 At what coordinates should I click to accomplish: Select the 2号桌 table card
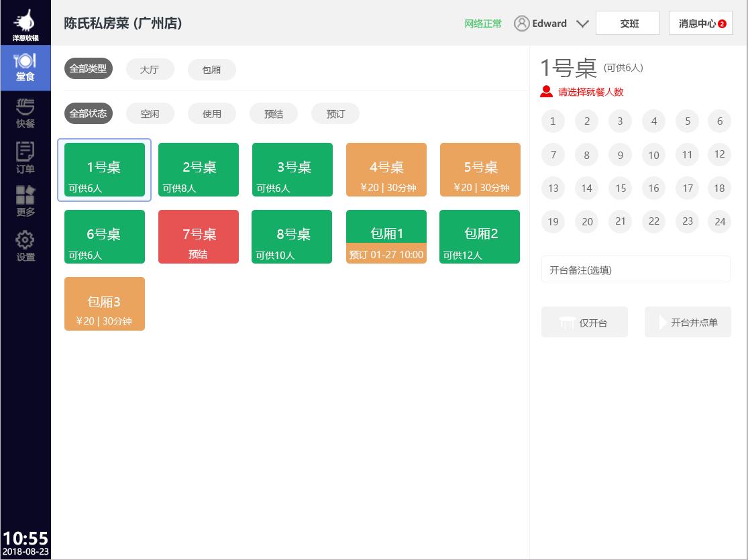pyautogui.click(x=199, y=170)
